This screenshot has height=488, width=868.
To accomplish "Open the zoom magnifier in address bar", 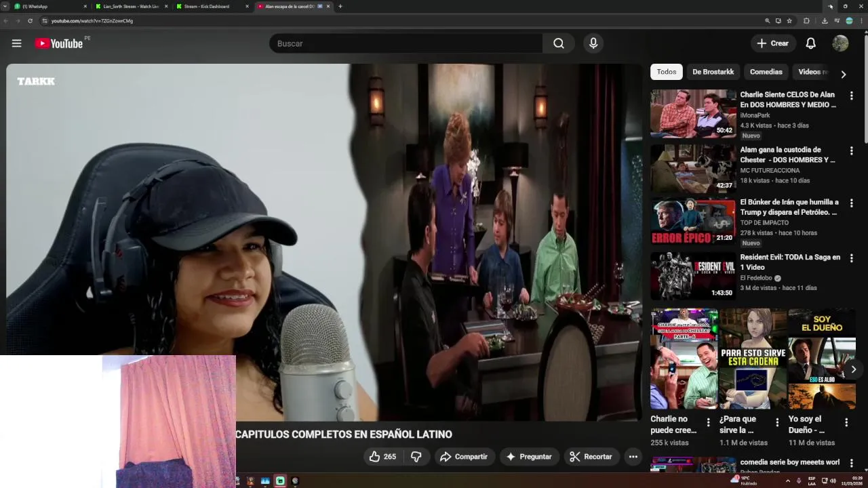I will (767, 21).
